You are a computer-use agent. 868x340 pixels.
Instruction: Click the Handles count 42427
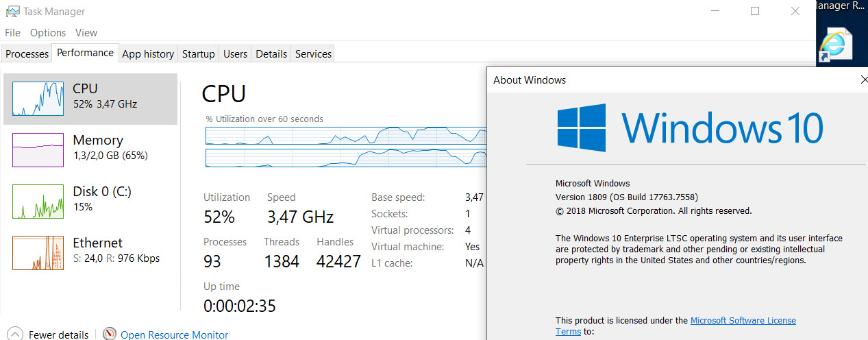point(338,261)
